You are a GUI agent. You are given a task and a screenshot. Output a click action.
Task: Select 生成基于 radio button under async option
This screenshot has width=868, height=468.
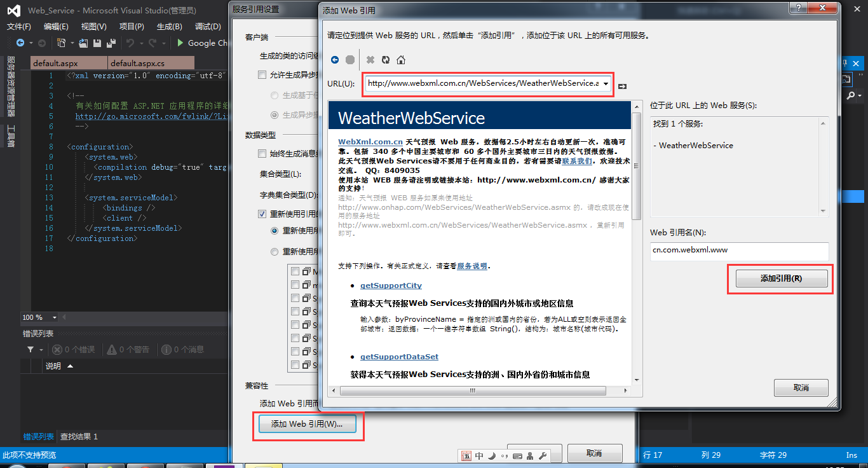275,95
